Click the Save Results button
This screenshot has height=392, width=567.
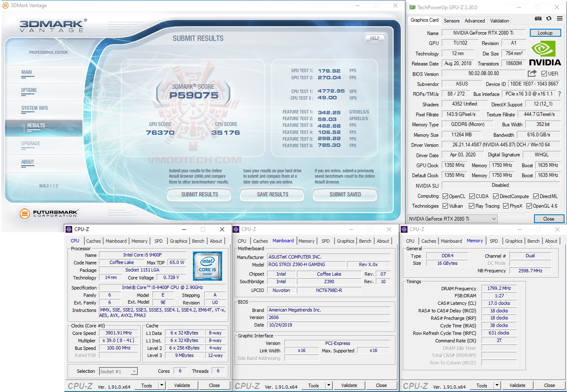point(273,195)
